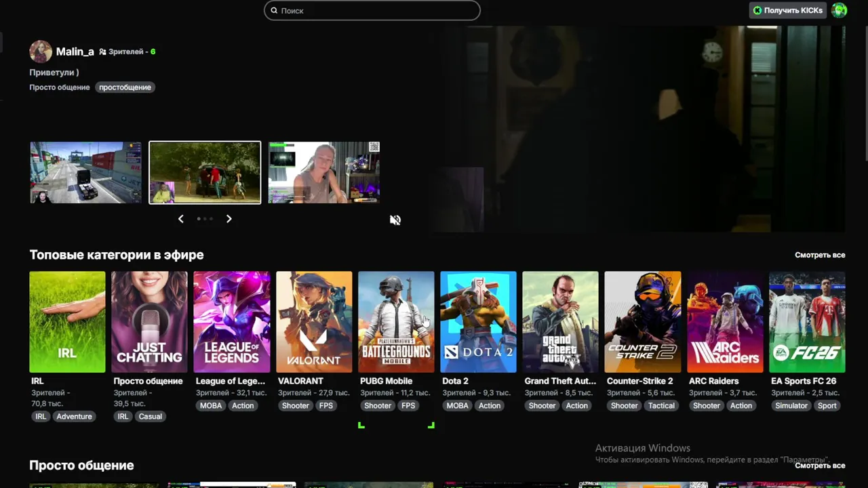Screen dimensions: 868x488
Task: Go to previous carousel slide arrow
Action: coord(180,219)
